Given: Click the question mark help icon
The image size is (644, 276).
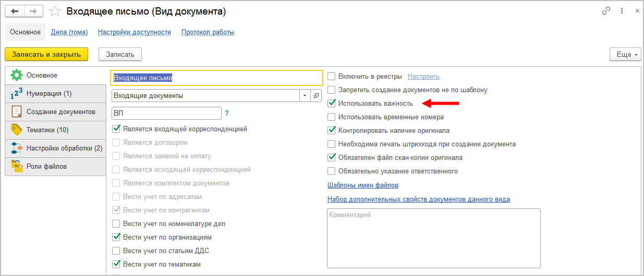Looking at the screenshot, I should click(x=227, y=113).
